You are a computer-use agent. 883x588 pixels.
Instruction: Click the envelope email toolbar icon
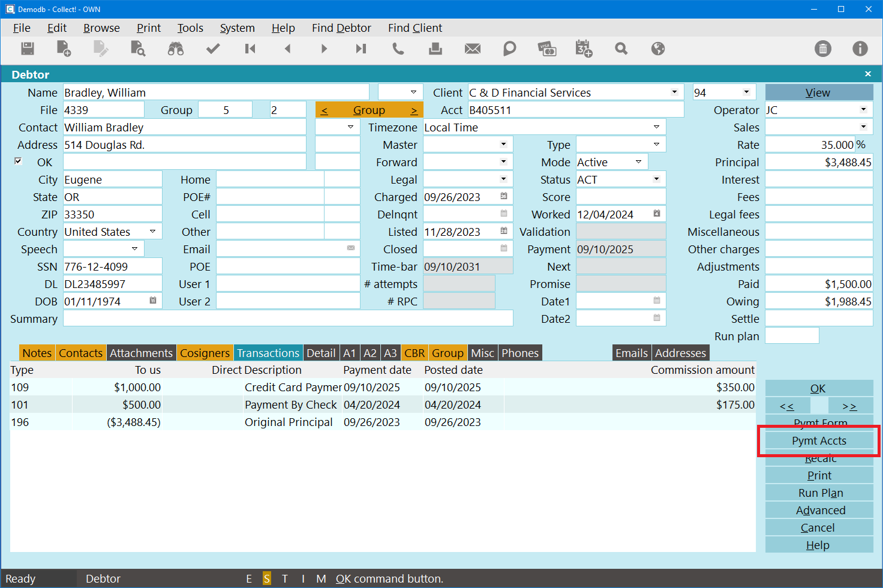(x=473, y=49)
